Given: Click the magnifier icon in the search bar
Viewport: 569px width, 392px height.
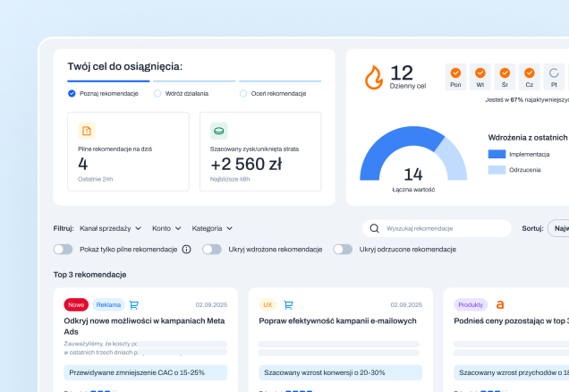Looking at the screenshot, I should pyautogui.click(x=374, y=228).
